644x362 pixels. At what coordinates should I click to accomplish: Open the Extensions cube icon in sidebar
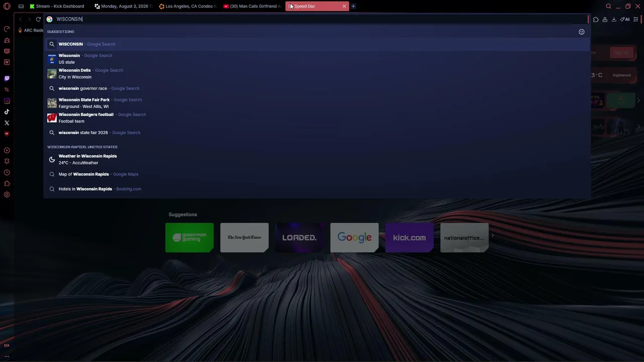pos(7,184)
